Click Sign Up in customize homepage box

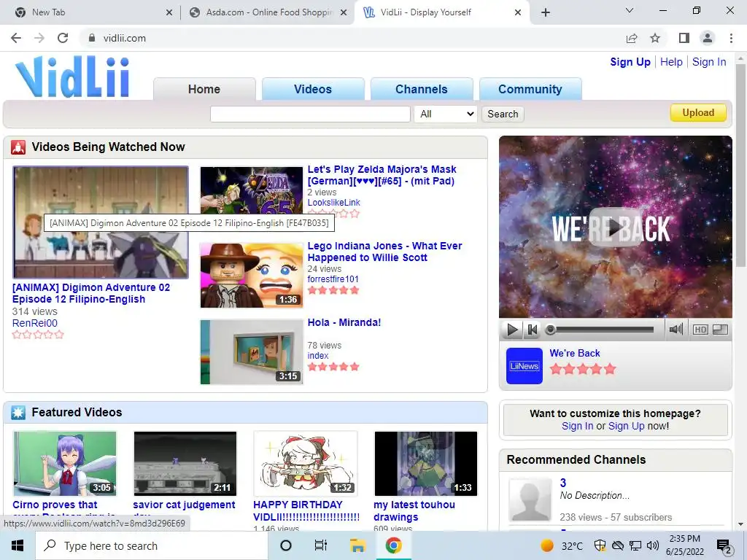tap(626, 426)
